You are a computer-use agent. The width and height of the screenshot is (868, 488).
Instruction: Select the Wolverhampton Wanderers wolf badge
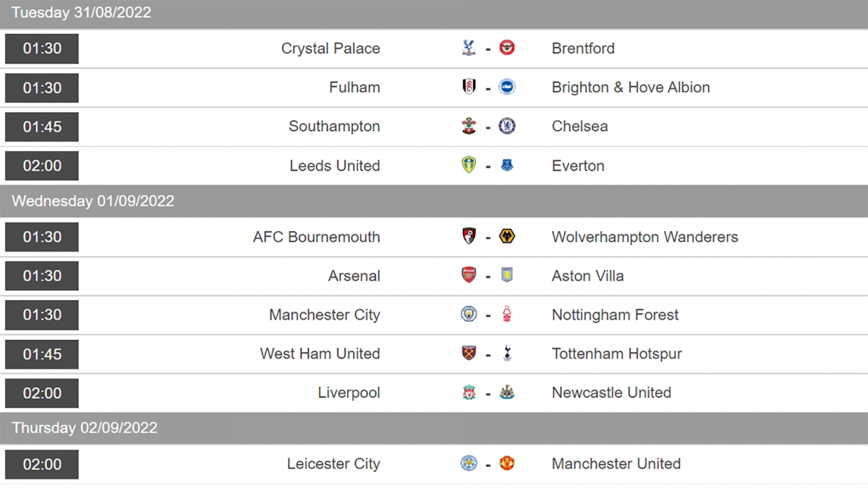507,236
